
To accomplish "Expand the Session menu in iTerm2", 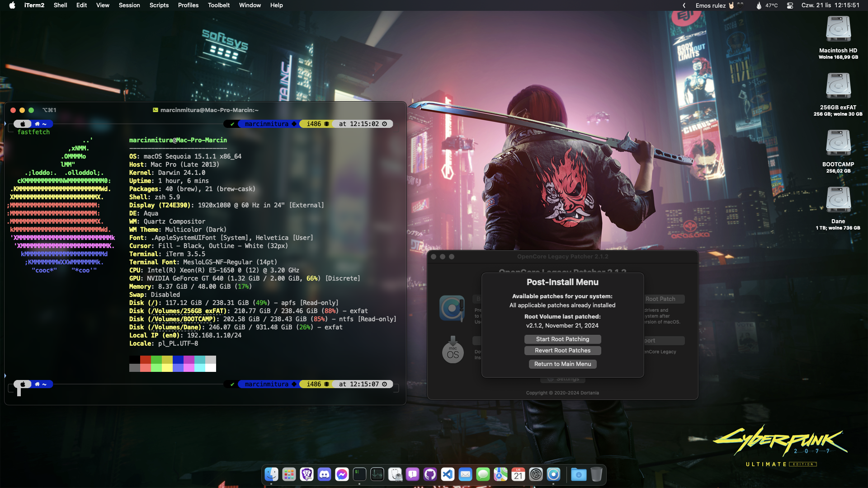I will coord(128,5).
